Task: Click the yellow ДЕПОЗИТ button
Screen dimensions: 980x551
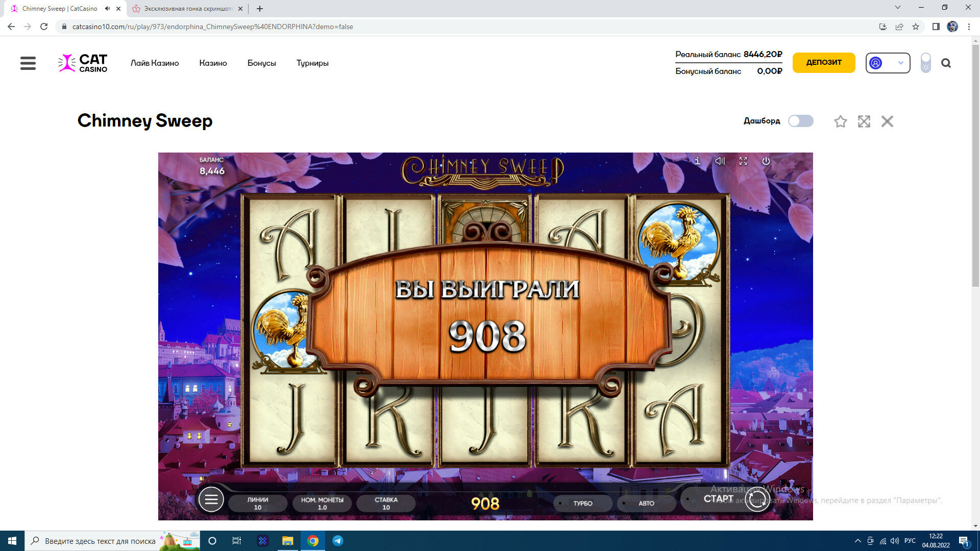Action: pos(823,63)
